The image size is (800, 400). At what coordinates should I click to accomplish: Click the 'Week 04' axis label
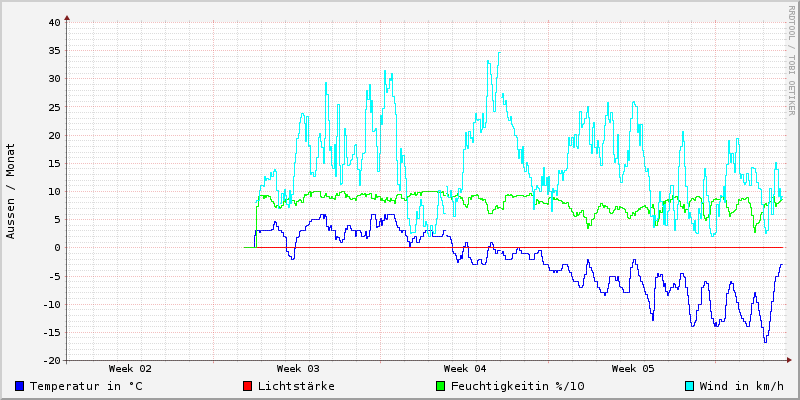[465, 368]
